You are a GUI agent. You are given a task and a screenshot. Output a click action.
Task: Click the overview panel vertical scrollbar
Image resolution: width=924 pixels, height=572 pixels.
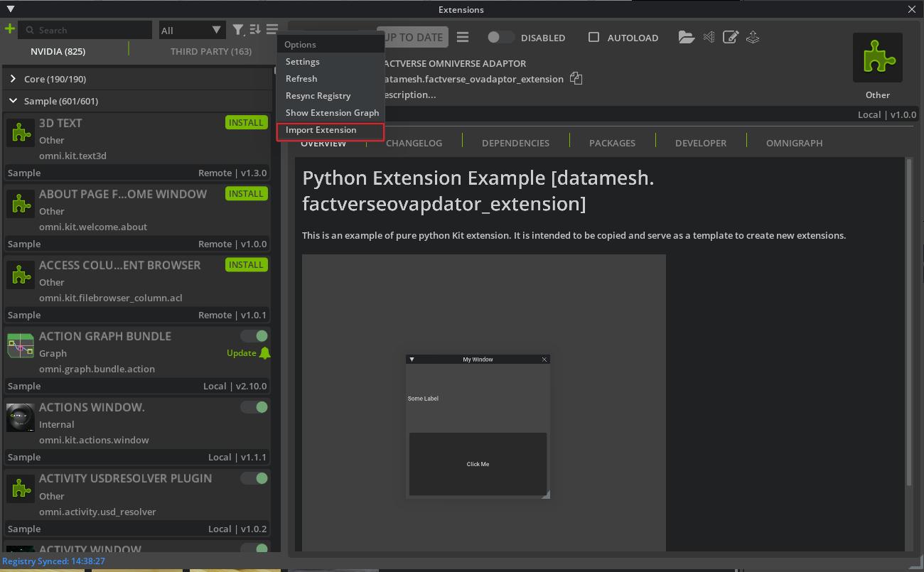908,323
